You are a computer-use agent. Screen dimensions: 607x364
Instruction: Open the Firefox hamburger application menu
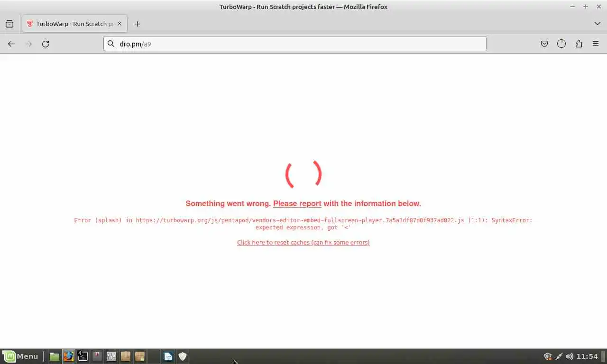pyautogui.click(x=596, y=44)
